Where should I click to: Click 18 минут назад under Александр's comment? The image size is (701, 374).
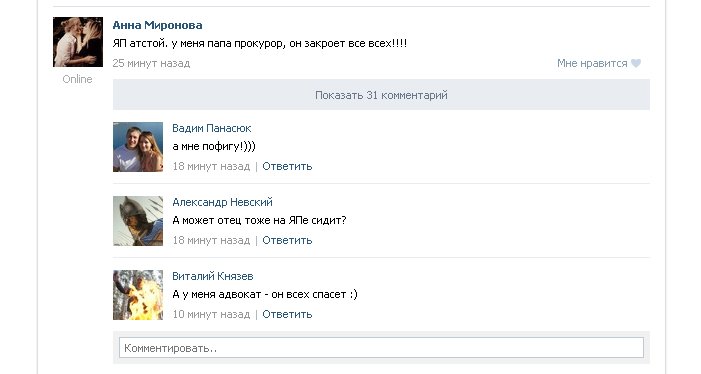coord(211,240)
